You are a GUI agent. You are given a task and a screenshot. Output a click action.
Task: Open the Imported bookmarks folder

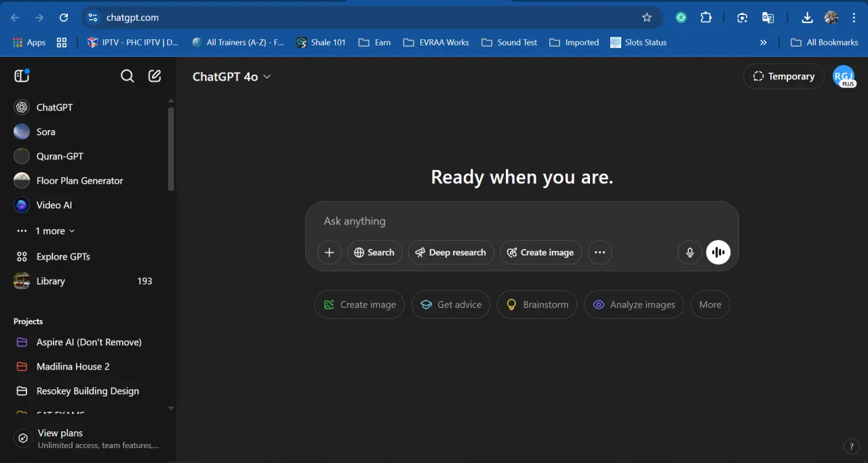(574, 42)
